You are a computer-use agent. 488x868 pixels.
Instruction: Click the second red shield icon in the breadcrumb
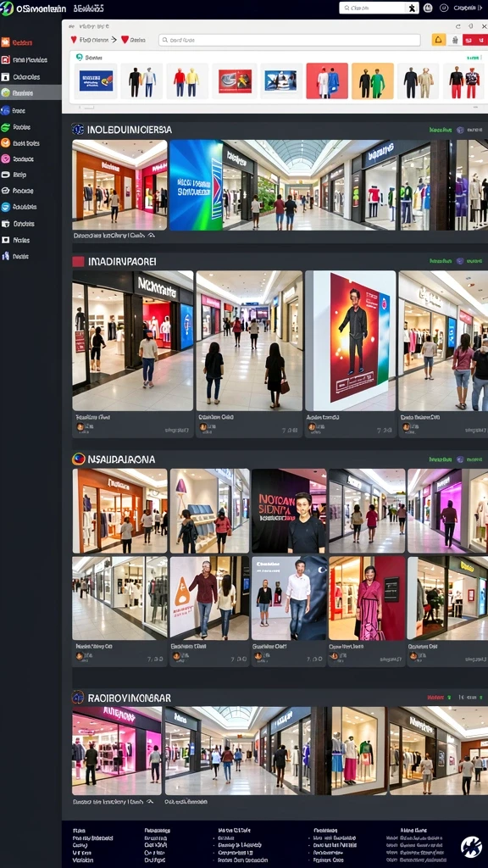coord(125,40)
